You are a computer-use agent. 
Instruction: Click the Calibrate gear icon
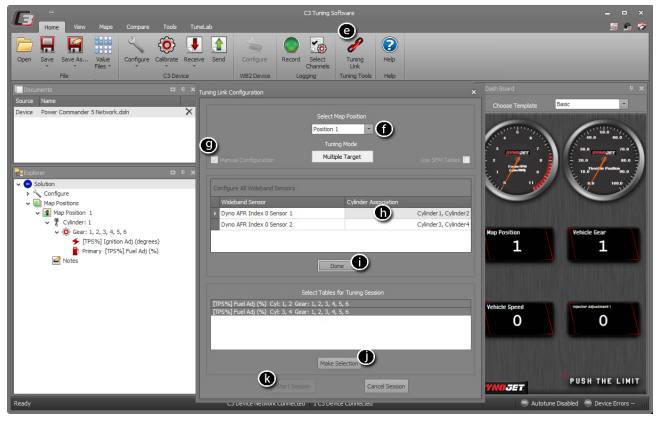pyautogui.click(x=166, y=45)
